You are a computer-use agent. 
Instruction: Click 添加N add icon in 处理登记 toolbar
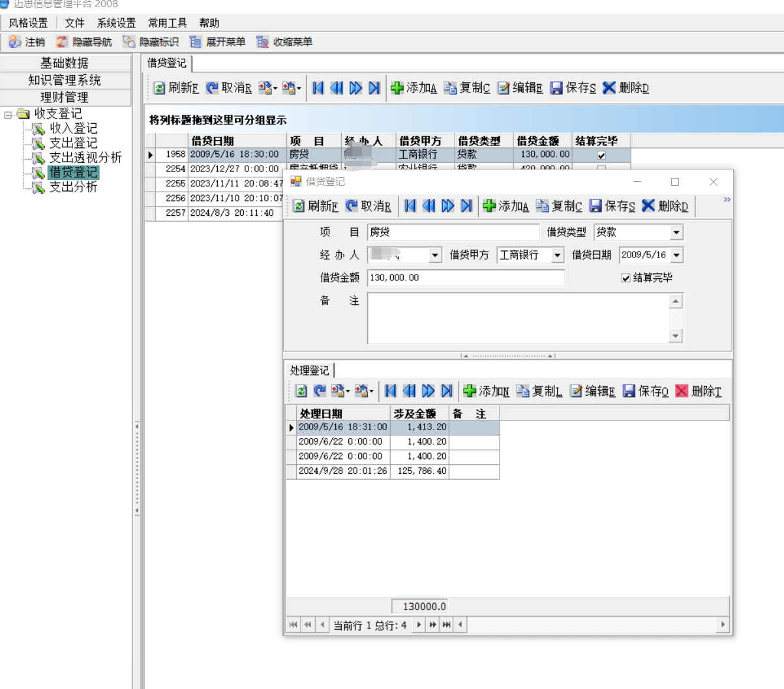point(470,391)
